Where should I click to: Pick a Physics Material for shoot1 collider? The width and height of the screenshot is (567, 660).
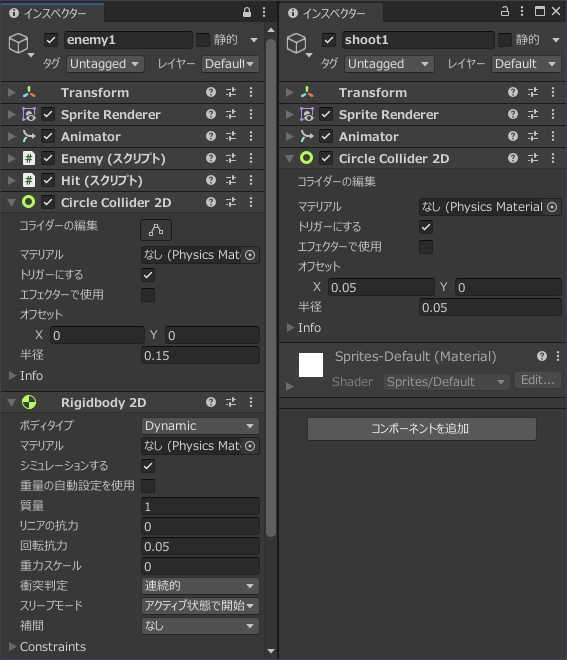[552, 207]
